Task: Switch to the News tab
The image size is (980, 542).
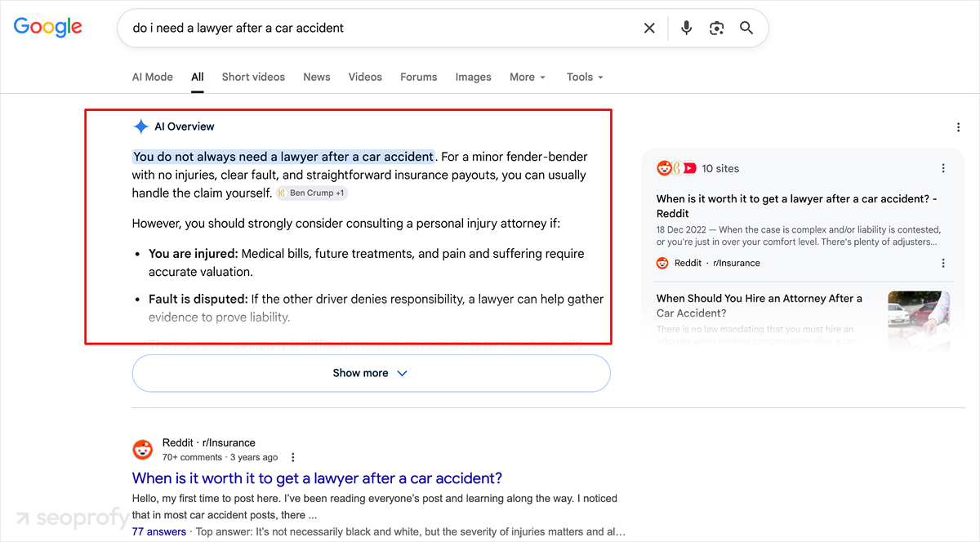Action: (x=317, y=77)
